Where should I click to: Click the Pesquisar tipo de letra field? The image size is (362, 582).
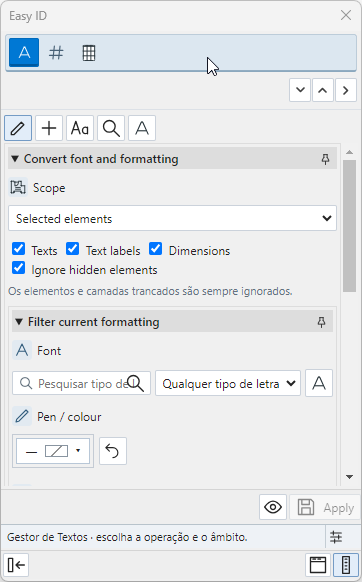pyautogui.click(x=81, y=383)
